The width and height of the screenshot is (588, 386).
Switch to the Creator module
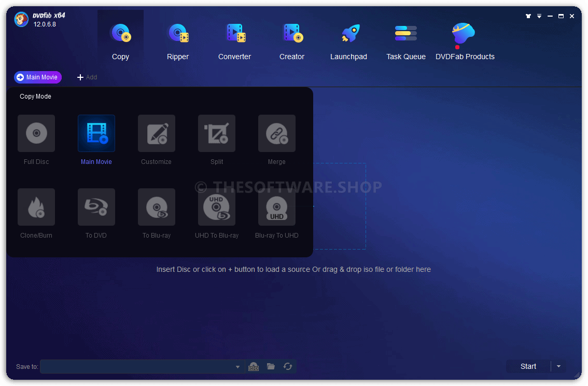point(292,42)
